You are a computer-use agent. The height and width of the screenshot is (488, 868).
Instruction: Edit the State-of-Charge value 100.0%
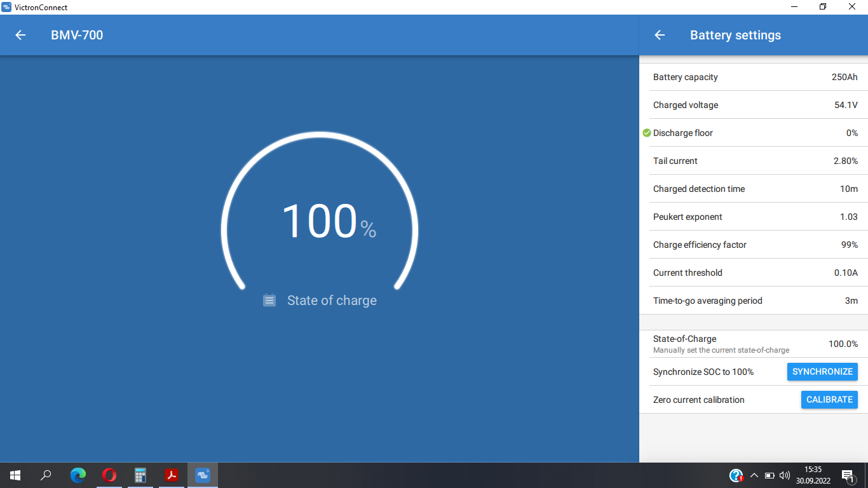pyautogui.click(x=843, y=344)
